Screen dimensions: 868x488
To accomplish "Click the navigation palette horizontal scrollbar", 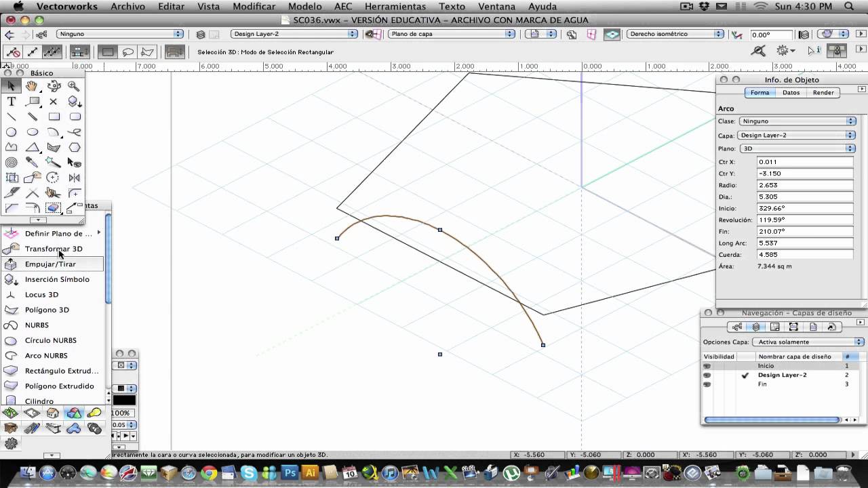I will (x=772, y=420).
